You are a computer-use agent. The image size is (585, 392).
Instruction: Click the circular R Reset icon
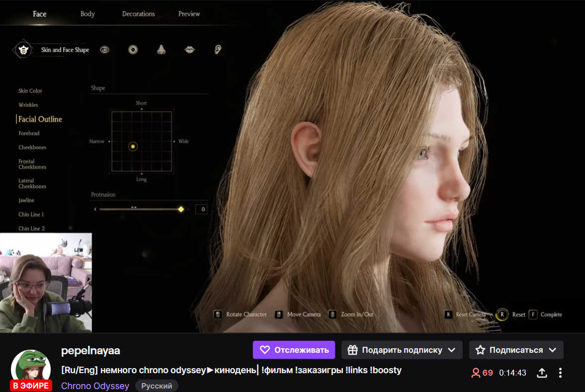click(502, 314)
